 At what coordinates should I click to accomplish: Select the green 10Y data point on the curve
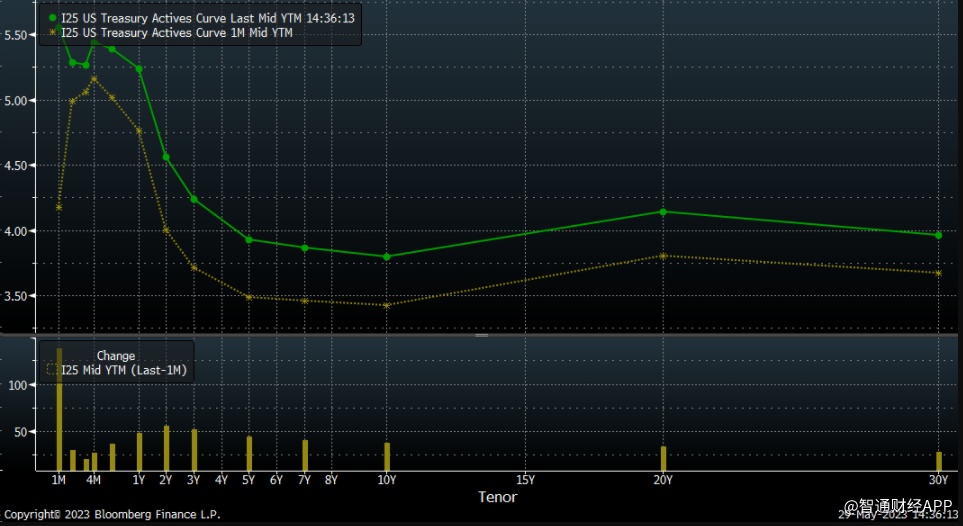coord(387,257)
